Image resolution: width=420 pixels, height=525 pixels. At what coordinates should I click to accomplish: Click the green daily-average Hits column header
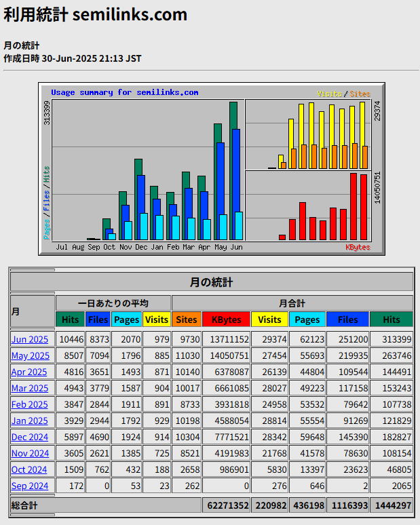click(x=70, y=319)
